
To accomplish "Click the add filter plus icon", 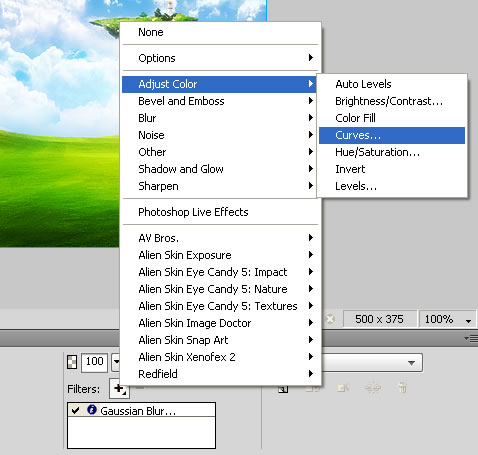I will click(119, 388).
